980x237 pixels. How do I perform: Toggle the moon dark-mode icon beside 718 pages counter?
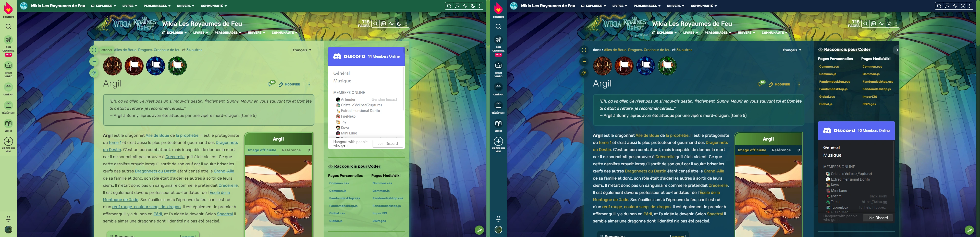pyautogui.click(x=399, y=23)
